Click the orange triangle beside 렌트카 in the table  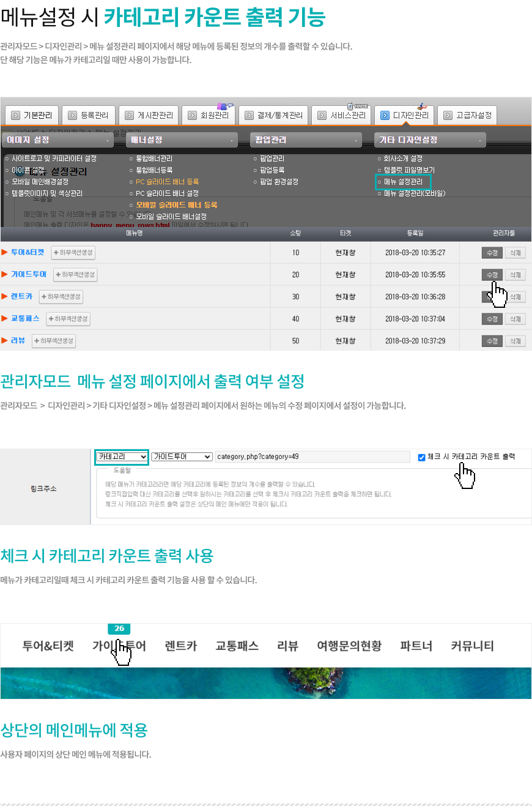click(5, 296)
